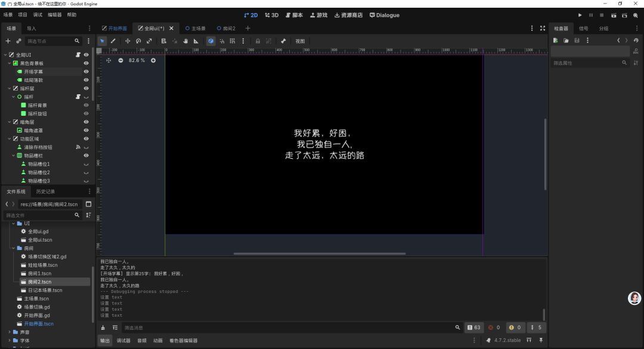Toggle the FileSystem split mode icon

tap(88, 204)
